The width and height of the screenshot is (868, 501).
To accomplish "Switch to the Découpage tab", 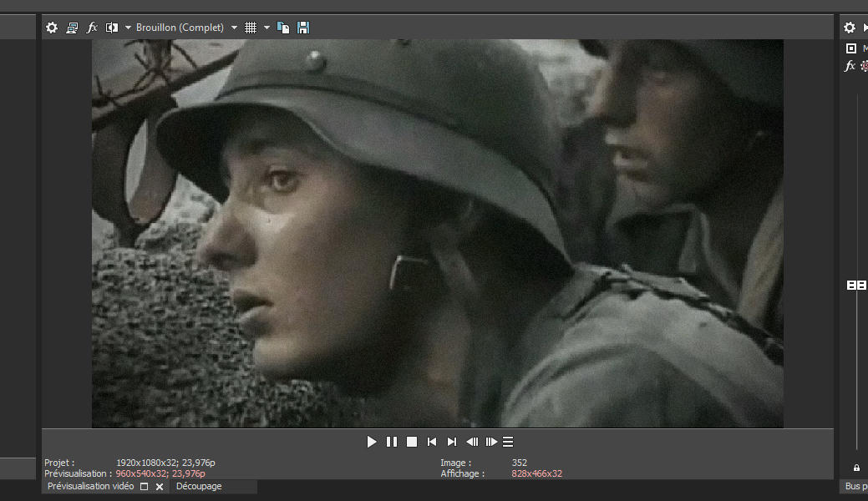I will 199,486.
